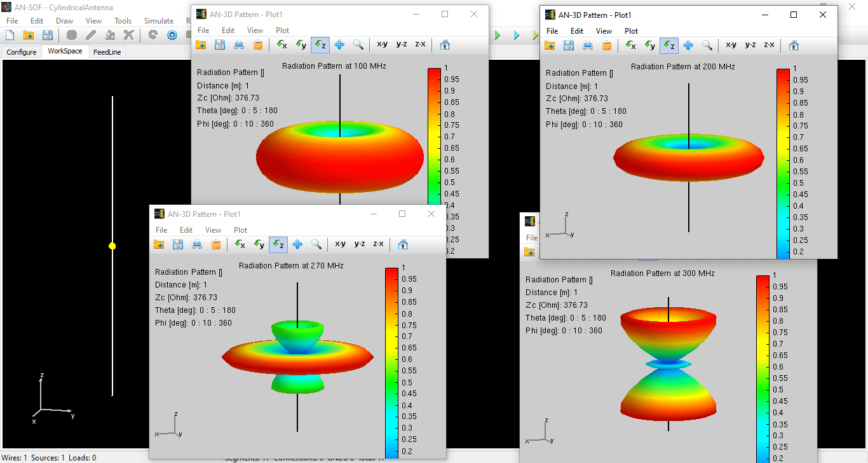Activate the zoom magnifier in the 200 MHz window
Viewport: 868px width, 463px height.
click(x=707, y=45)
